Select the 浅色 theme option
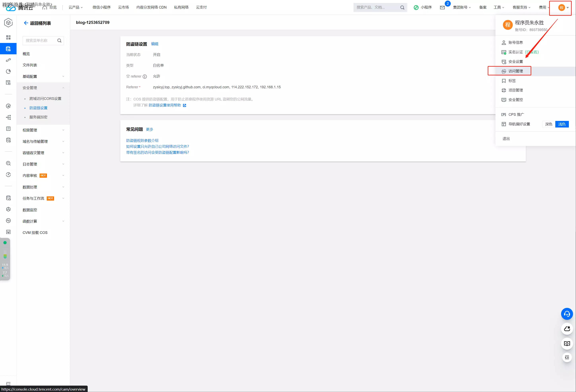Screen dimensions: 576x392 click(x=562, y=124)
